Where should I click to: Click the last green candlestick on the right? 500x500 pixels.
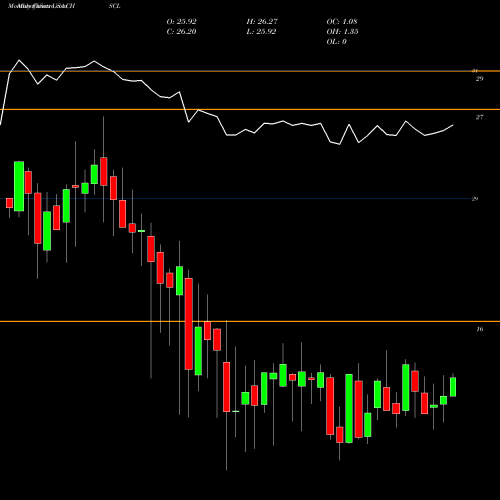coord(453,387)
